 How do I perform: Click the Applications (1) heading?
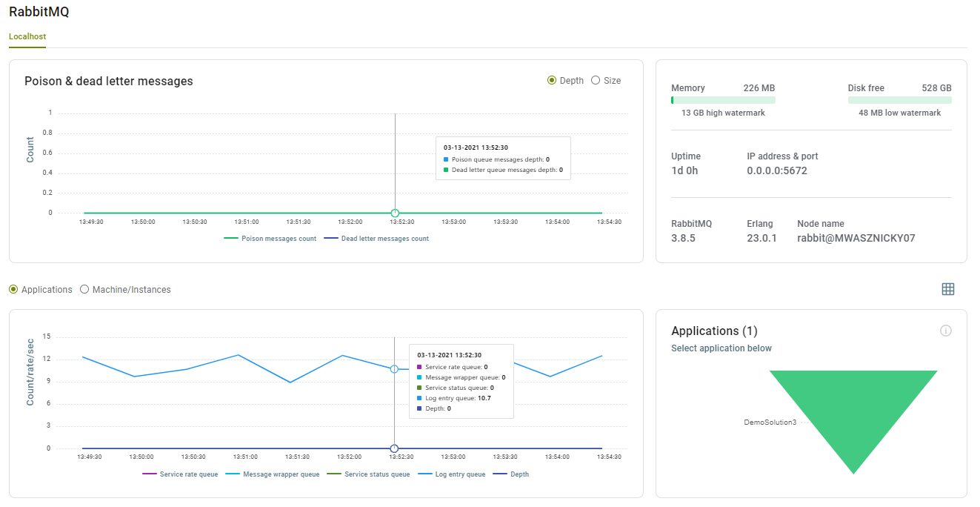[714, 331]
